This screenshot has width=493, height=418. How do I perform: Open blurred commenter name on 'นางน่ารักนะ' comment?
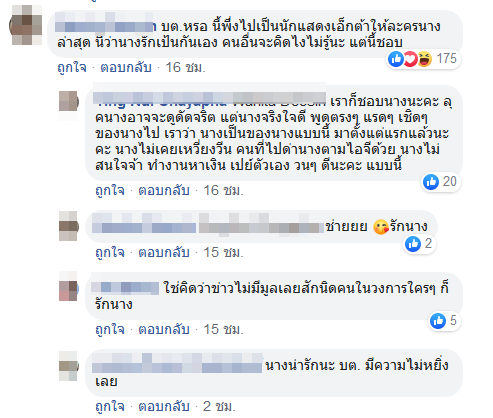(177, 363)
